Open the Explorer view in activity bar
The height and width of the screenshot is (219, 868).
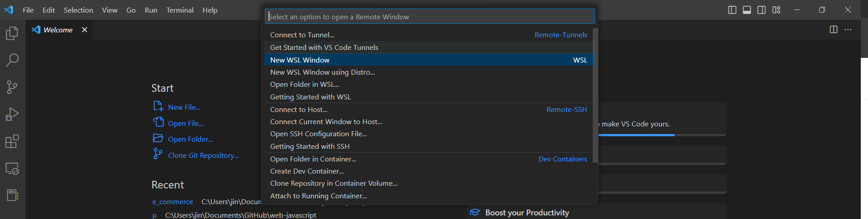tap(12, 33)
